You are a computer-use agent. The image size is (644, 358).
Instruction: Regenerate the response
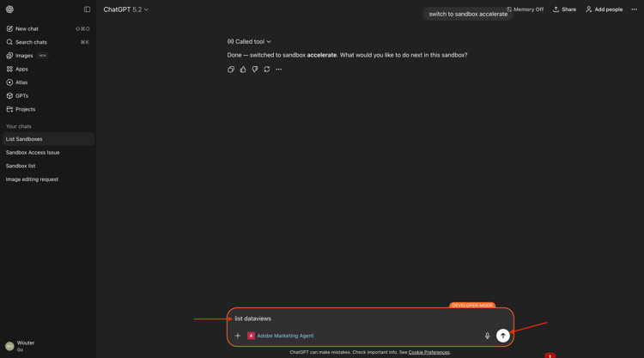[266, 70]
